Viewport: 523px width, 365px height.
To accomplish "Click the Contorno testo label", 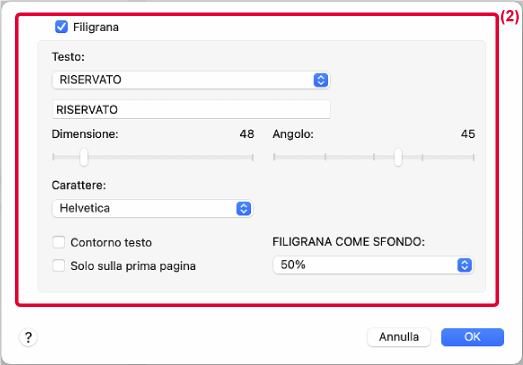I will tap(111, 243).
